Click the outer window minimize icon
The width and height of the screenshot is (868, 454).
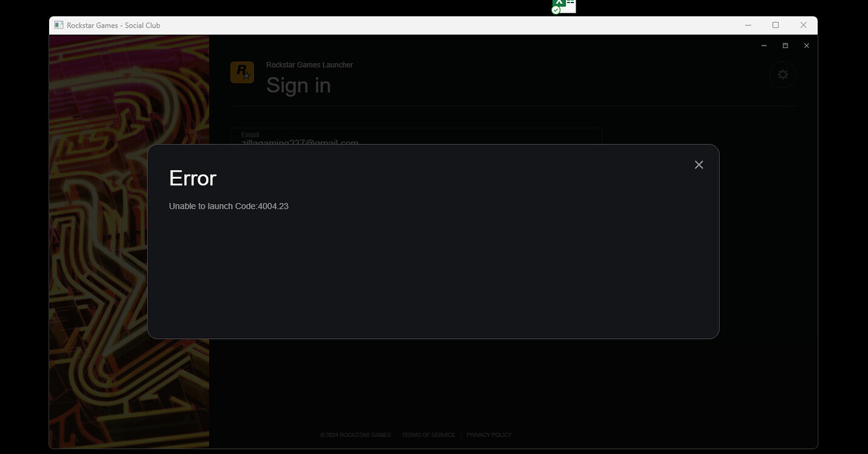tap(748, 25)
